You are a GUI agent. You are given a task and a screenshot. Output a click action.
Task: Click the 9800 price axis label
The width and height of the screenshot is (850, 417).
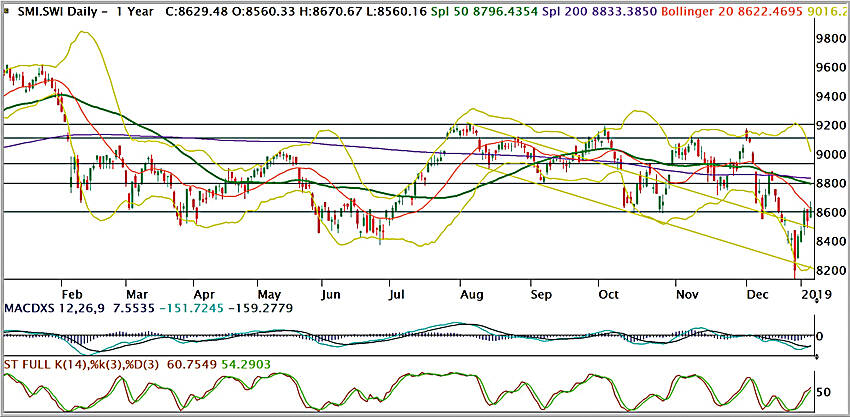832,39
